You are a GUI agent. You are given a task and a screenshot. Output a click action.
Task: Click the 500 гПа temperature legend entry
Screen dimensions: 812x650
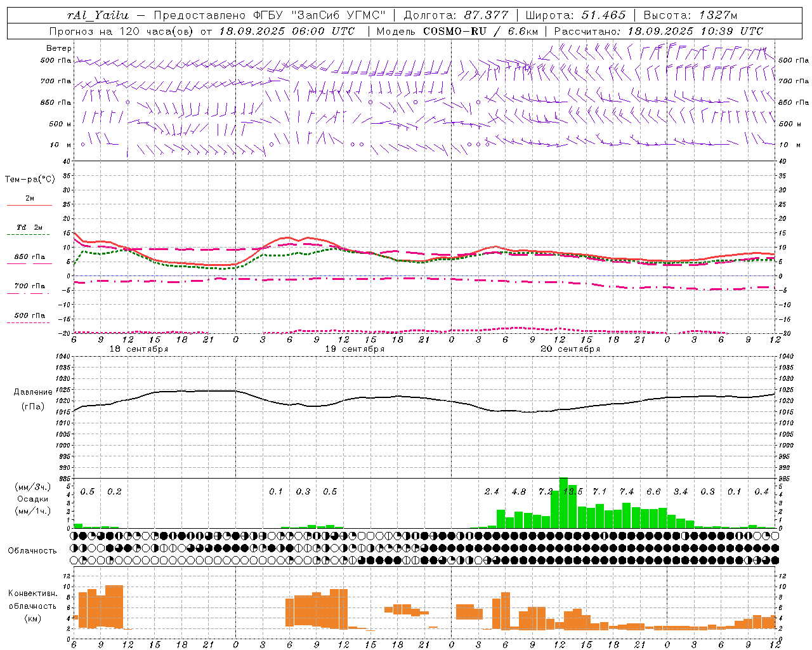click(x=29, y=315)
